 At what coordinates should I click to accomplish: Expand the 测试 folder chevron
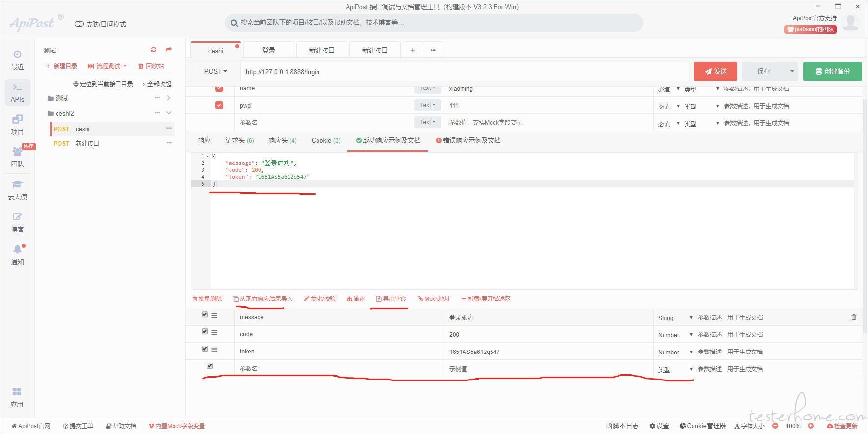[169, 98]
